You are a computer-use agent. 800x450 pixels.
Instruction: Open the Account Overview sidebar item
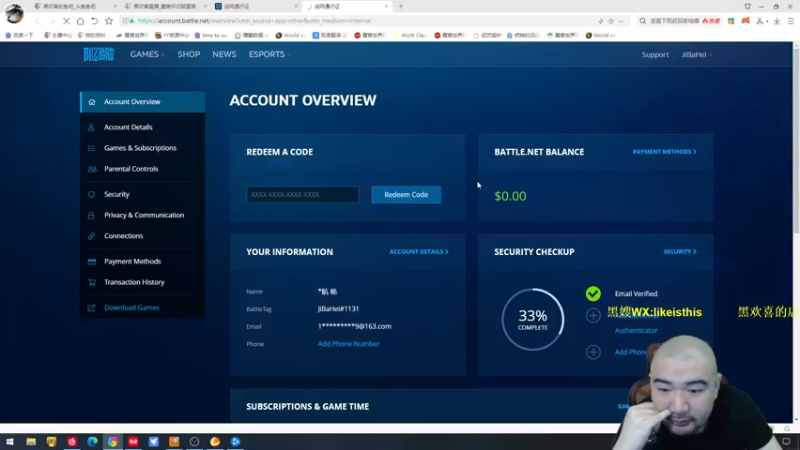(143, 102)
